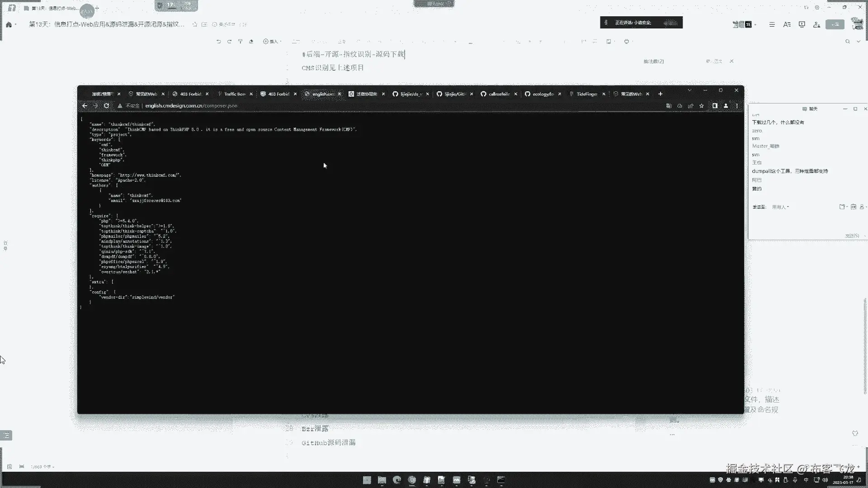Click the browser profile avatar icon

726,106
